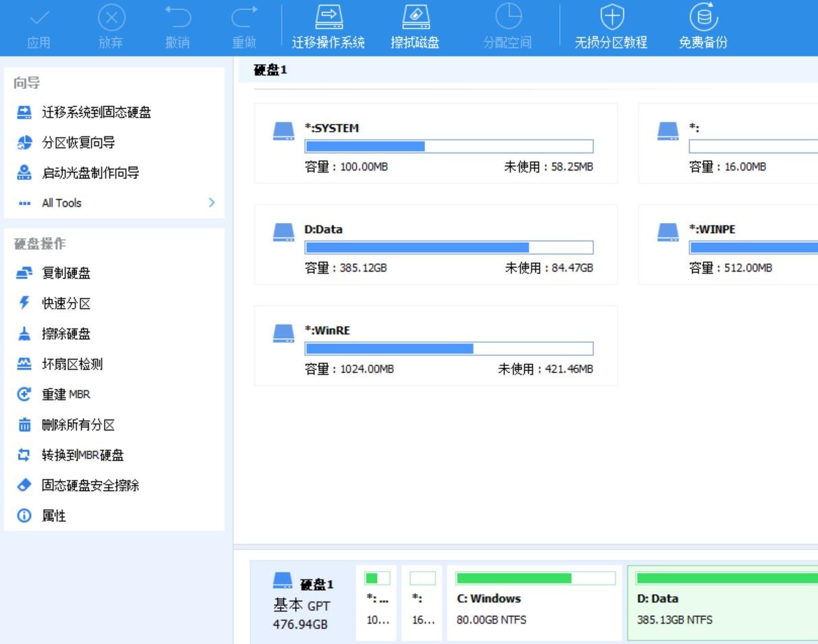Select C: Windows block in disk map
818x644 pixels.
(x=534, y=603)
